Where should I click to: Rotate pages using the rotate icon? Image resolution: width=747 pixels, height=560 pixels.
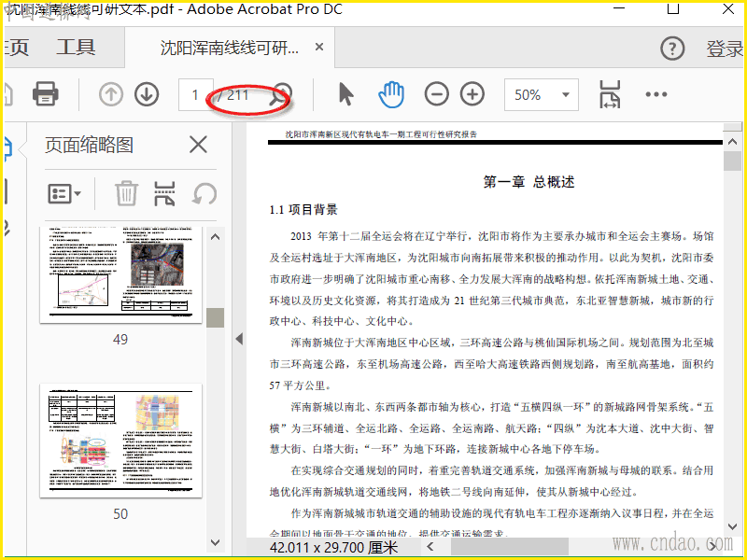(204, 193)
